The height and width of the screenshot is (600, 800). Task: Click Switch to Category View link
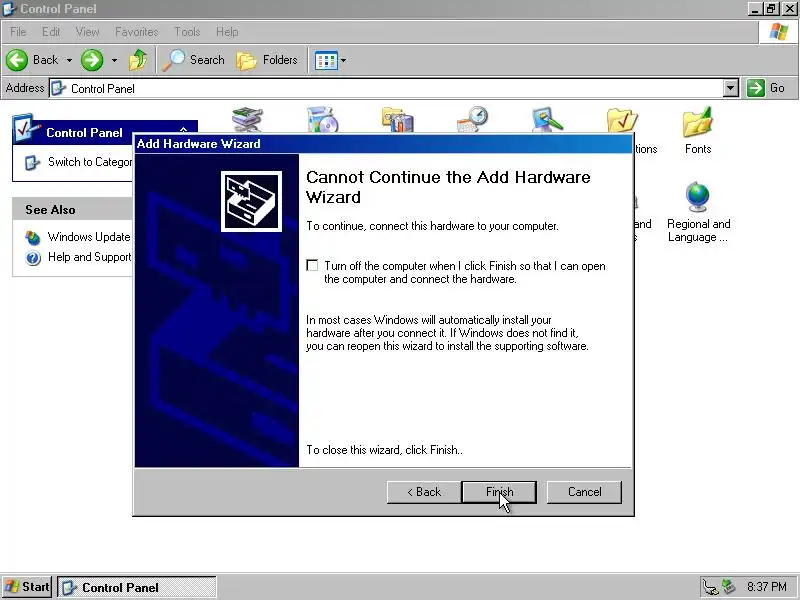[x=90, y=162]
